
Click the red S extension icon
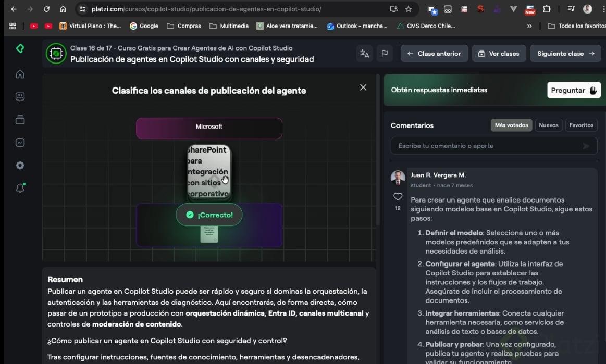click(480, 9)
